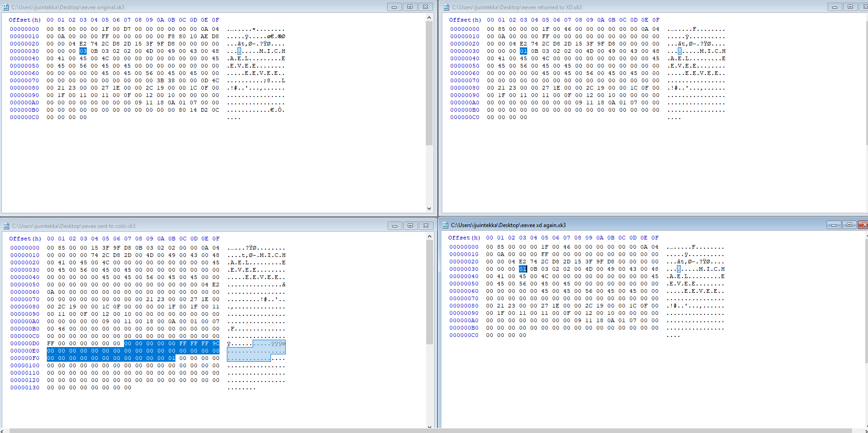Click scrollbar down arrow in eevee original.xk3 window

click(x=428, y=208)
